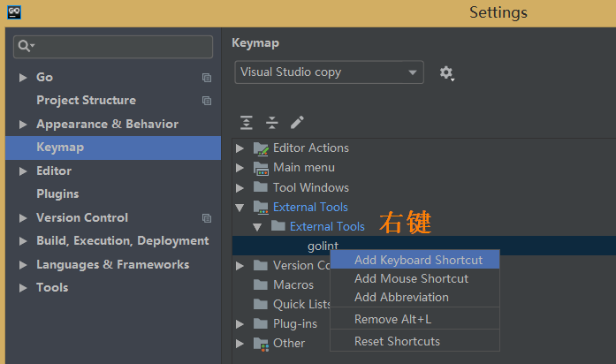Click the pencil Edit Shortcut icon
This screenshot has width=616, height=364.
tap(297, 123)
